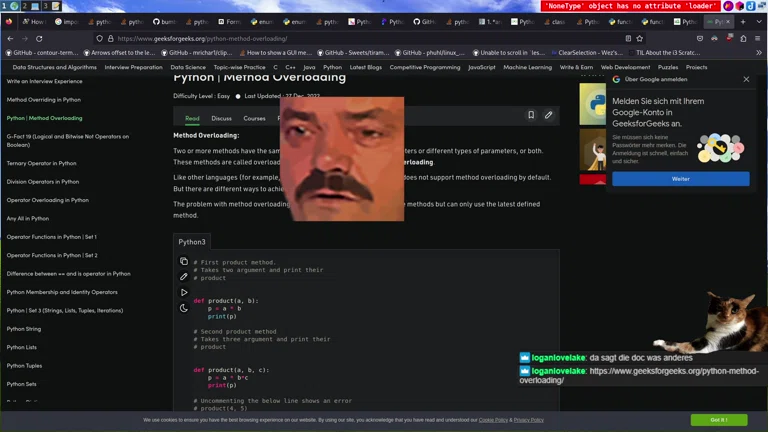The width and height of the screenshot is (768, 432).
Task: Select the Python3 code tab
Action: pos(192,242)
